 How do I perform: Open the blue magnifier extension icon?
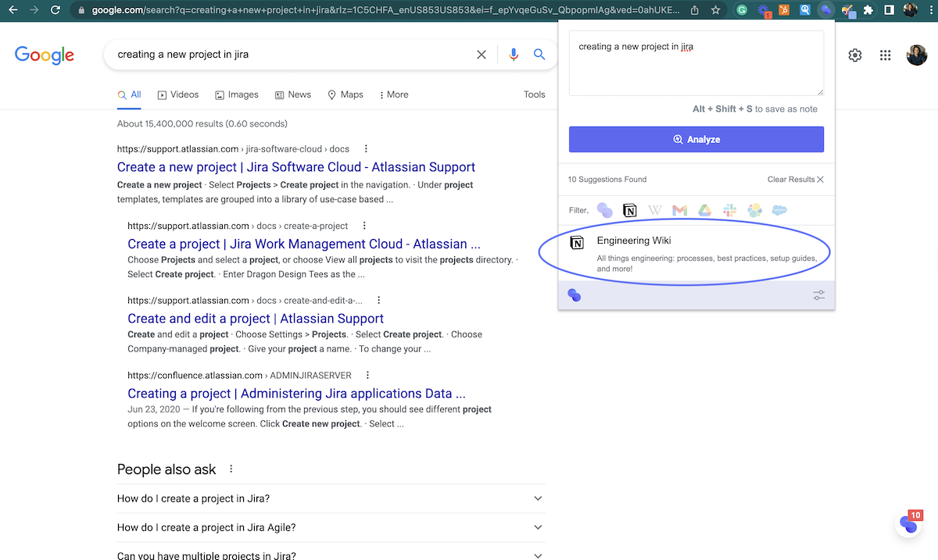tap(804, 10)
